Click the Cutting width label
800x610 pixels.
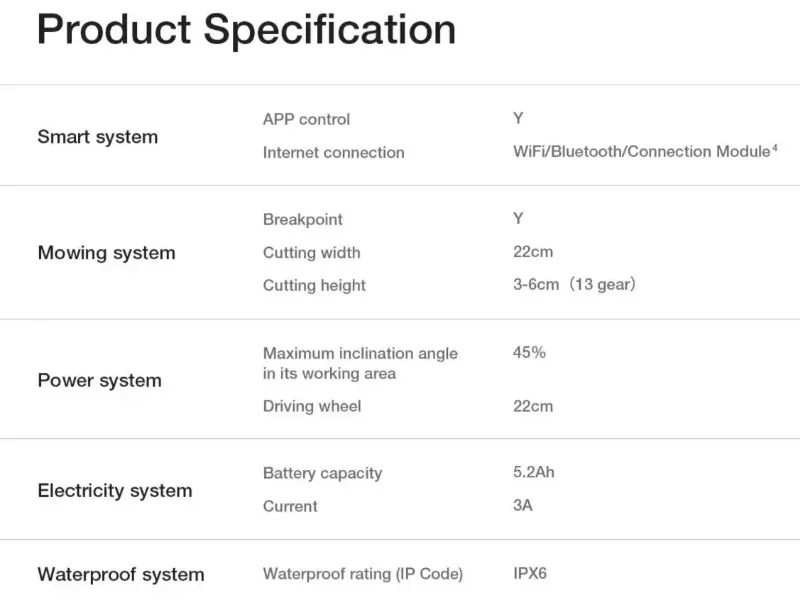311,252
